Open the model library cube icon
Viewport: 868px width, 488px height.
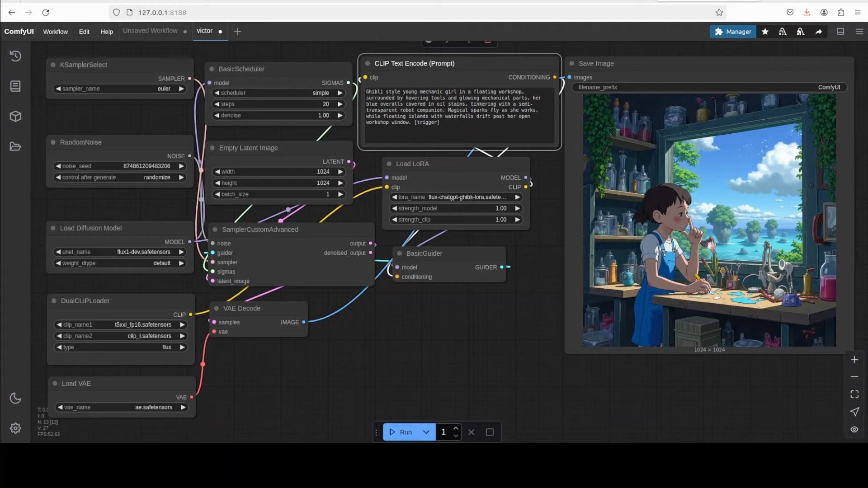(15, 116)
